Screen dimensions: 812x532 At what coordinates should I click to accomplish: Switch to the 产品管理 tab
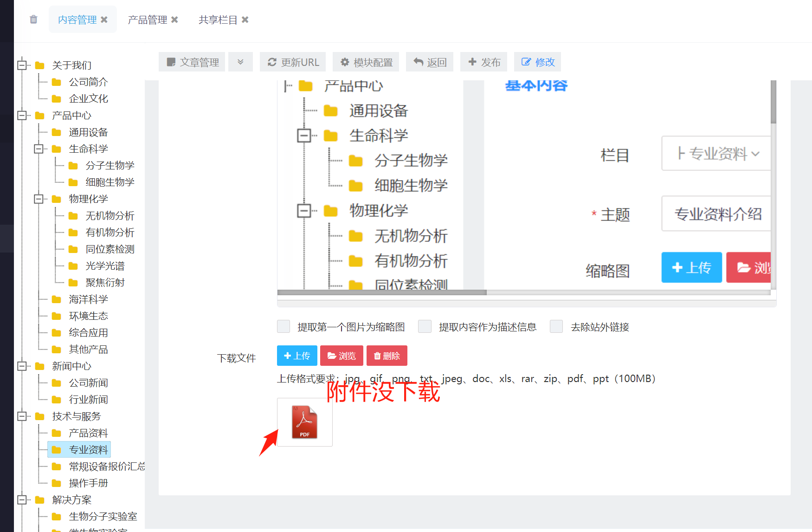[148, 19]
